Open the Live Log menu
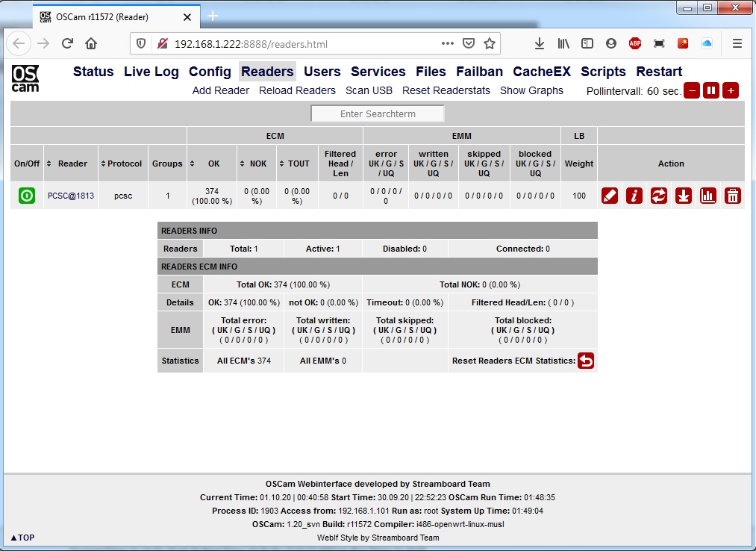This screenshot has width=756, height=551. [x=151, y=72]
